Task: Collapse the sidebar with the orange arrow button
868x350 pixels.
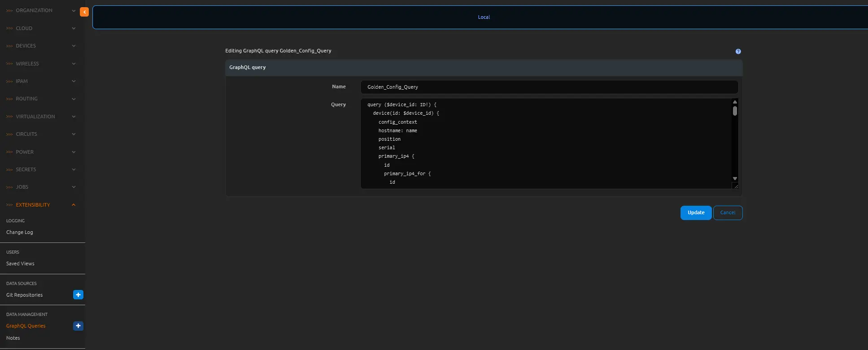Action: point(84,12)
